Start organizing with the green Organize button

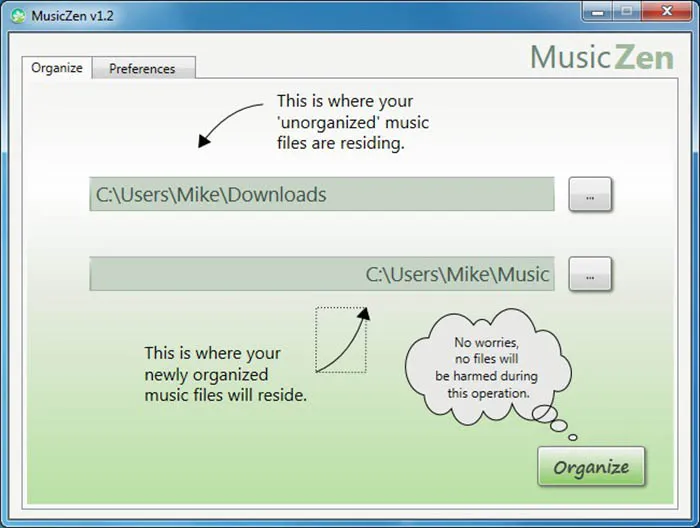tap(591, 466)
